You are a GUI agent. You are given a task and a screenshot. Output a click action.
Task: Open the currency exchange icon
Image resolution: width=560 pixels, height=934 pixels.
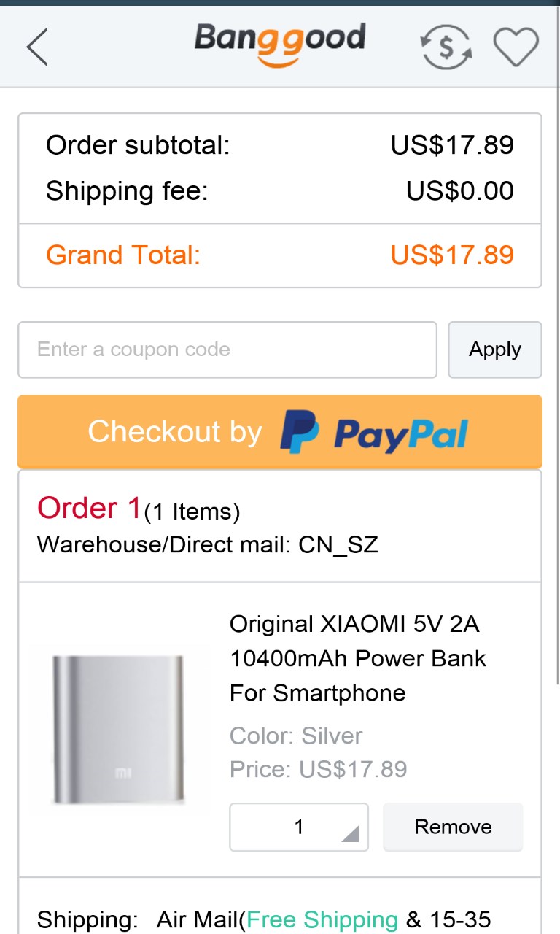pos(446,47)
